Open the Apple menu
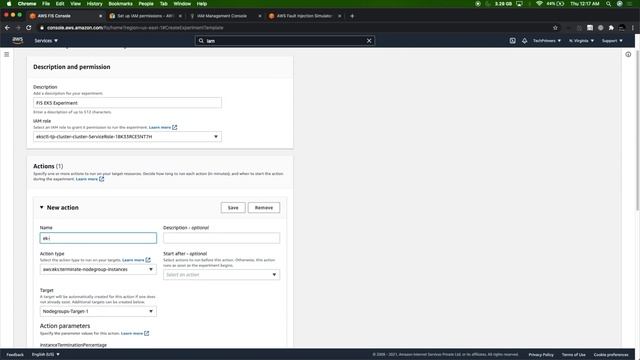Image resolution: width=640 pixels, height=360 pixels. (x=9, y=4)
